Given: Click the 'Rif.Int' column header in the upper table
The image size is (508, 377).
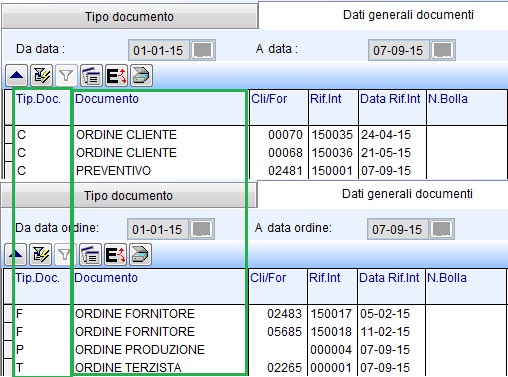Looking at the screenshot, I should [333, 107].
